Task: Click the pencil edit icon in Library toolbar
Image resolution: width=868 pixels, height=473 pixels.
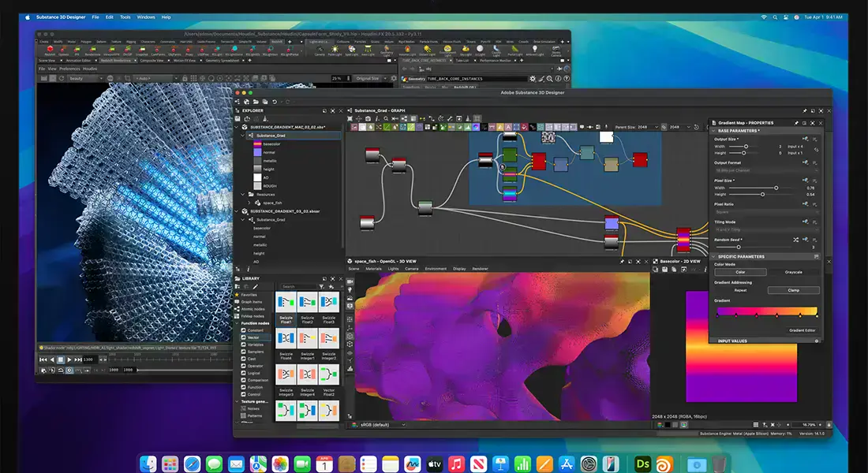Action: coord(256,287)
